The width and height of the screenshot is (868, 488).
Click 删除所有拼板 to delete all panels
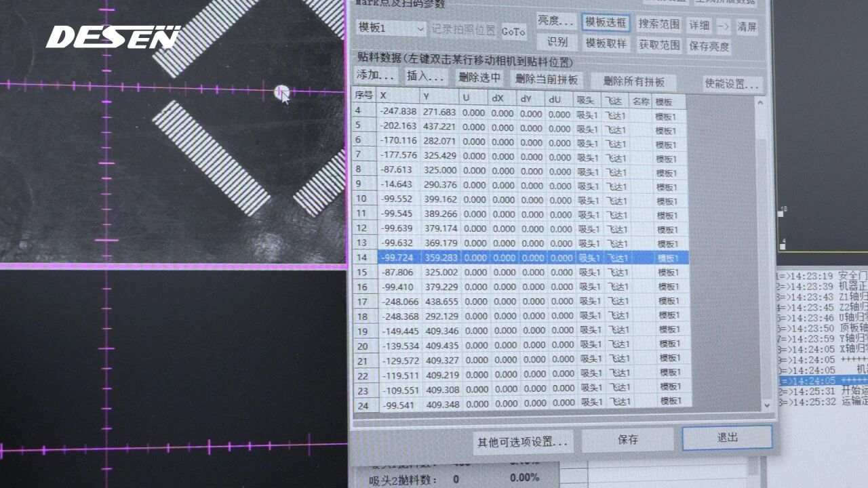[633, 81]
